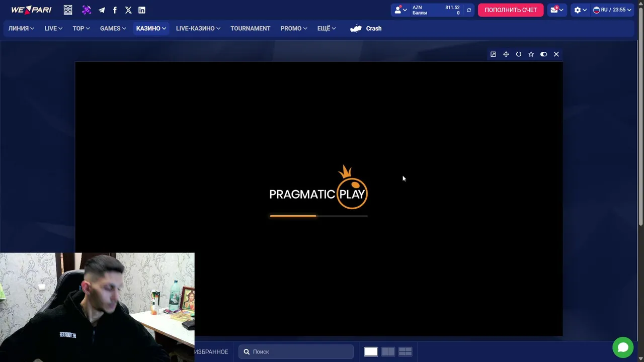Select the four-window game layout

(405, 352)
